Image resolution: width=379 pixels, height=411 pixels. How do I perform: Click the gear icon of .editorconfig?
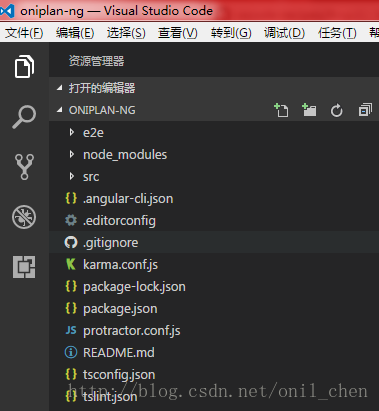71,220
